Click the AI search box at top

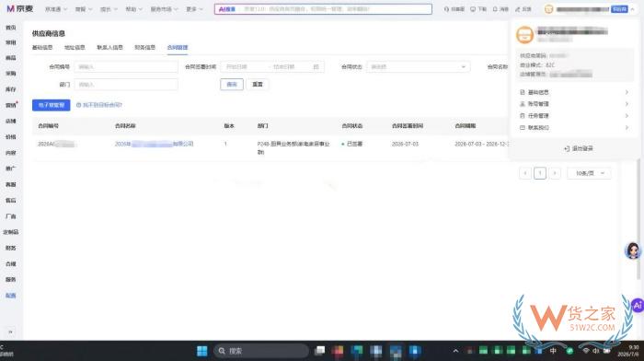[x=323, y=9]
